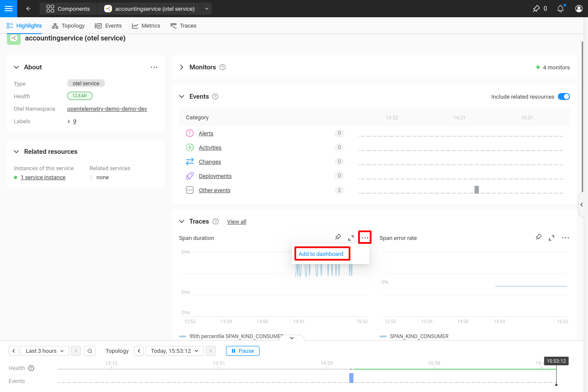The height and width of the screenshot is (392, 588).
Task: Switch to the Metrics tab
Action: [x=146, y=25]
